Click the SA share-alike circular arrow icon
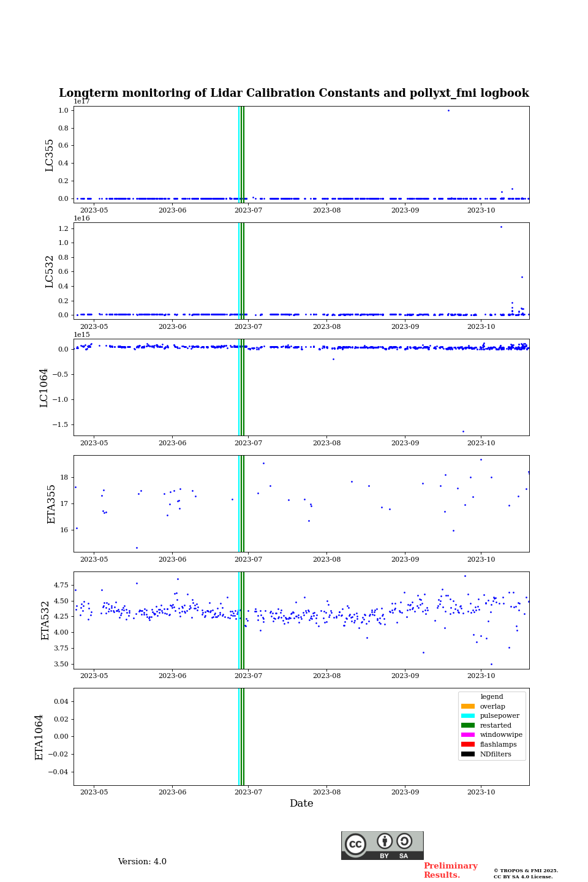This screenshot has height=882, width=588. point(404,842)
